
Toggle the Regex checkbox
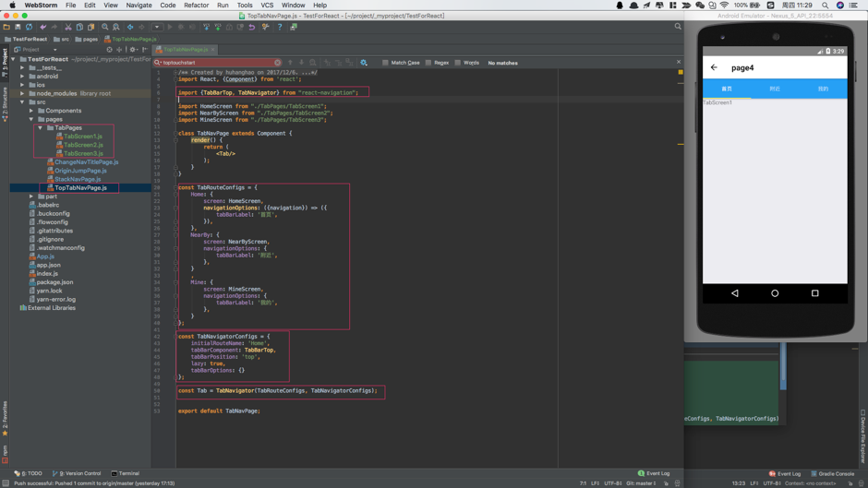tap(428, 63)
